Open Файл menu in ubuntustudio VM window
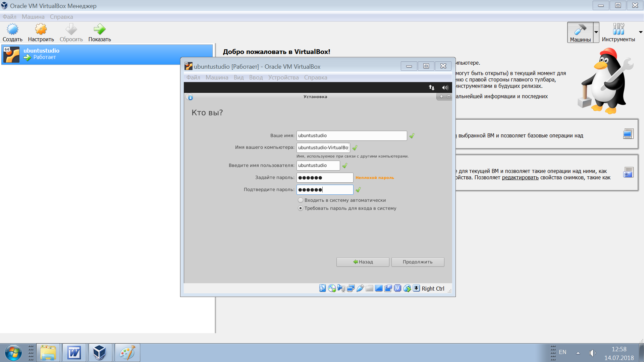This screenshot has width=644, height=362. click(193, 77)
